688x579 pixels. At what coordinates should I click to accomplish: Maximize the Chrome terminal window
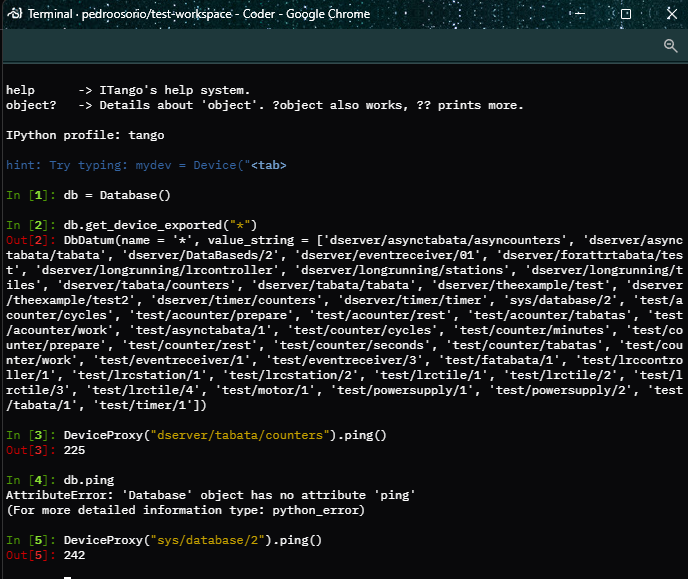(626, 14)
